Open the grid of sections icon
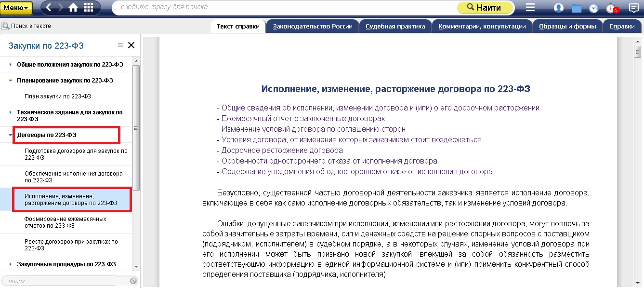The image size is (644, 288). 89,8
